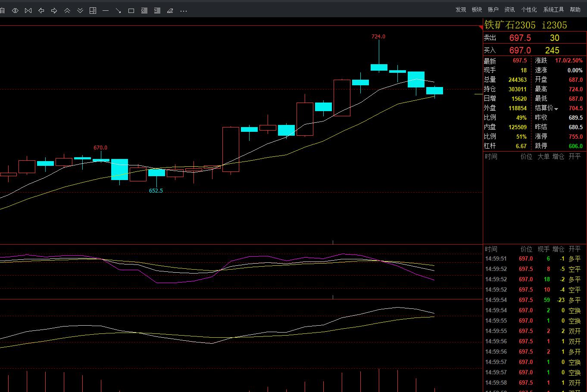Click the 670.0 price label on chart

coord(100,148)
